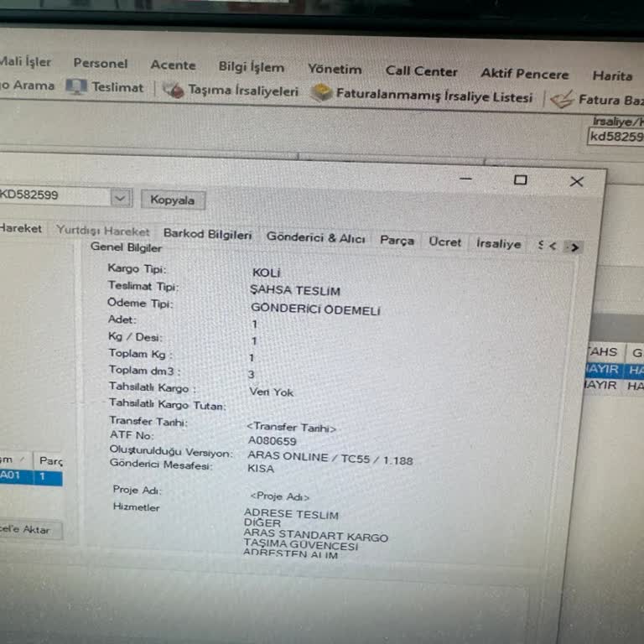This screenshot has width=644, height=644.
Task: Click the KOLİ cargo type value
Action: pos(266,273)
